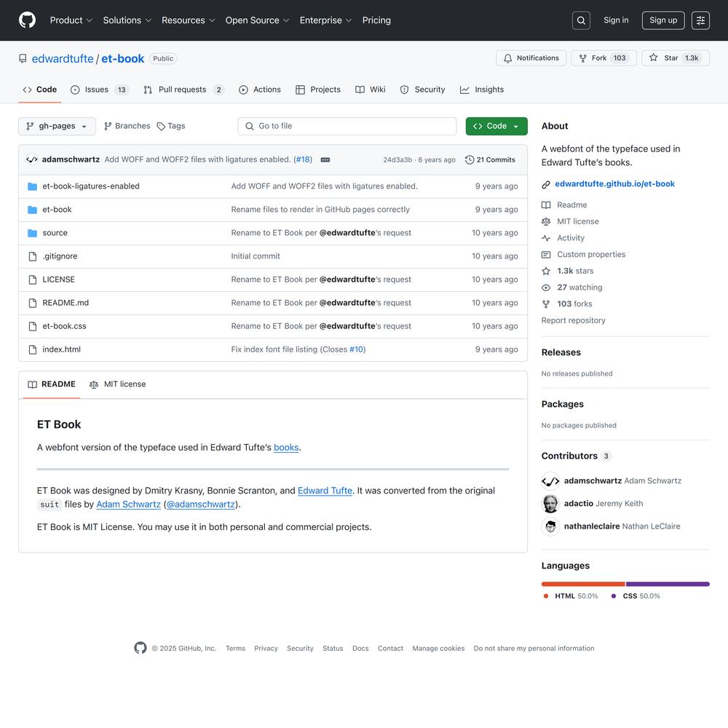Click the Sign in link
The width and height of the screenshot is (728, 728).
click(x=616, y=20)
